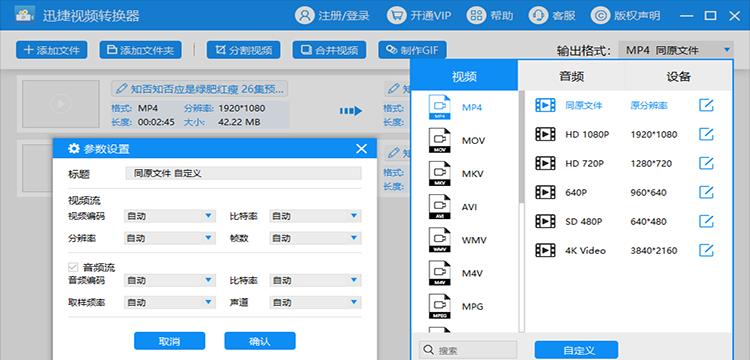
Task: Switch to the 视频 tab
Action: [x=464, y=76]
